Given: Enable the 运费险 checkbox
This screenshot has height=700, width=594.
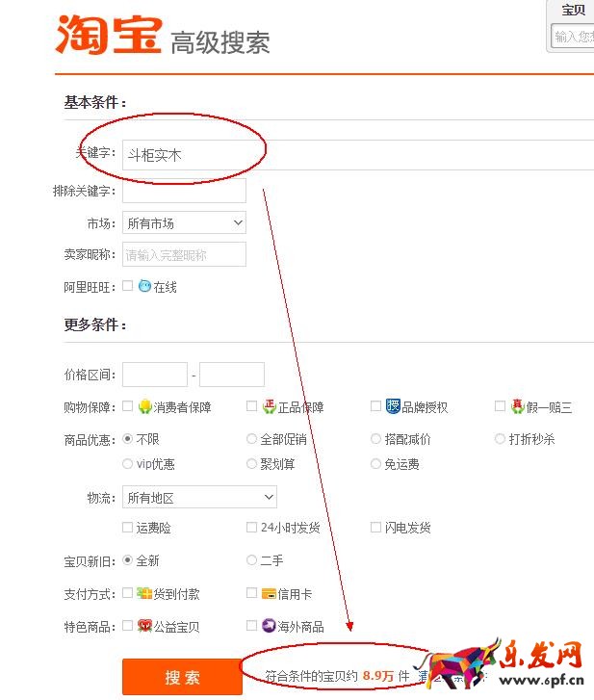Looking at the screenshot, I should (128, 527).
